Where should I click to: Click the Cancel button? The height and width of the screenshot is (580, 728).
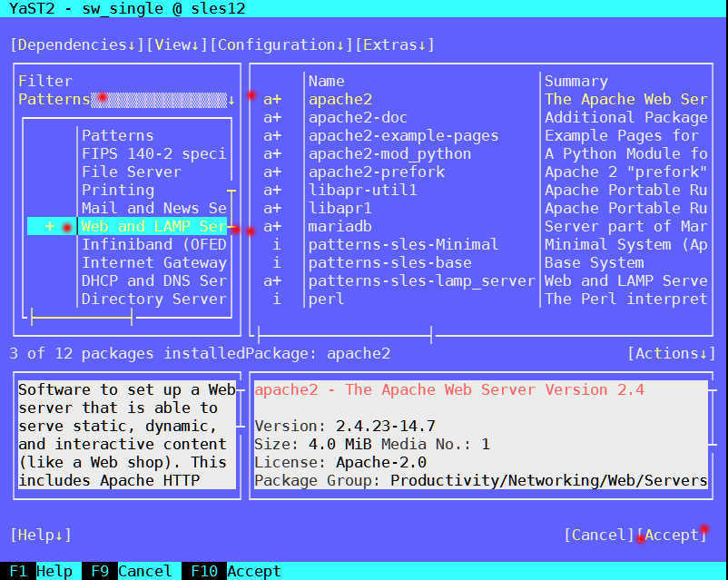click(599, 535)
